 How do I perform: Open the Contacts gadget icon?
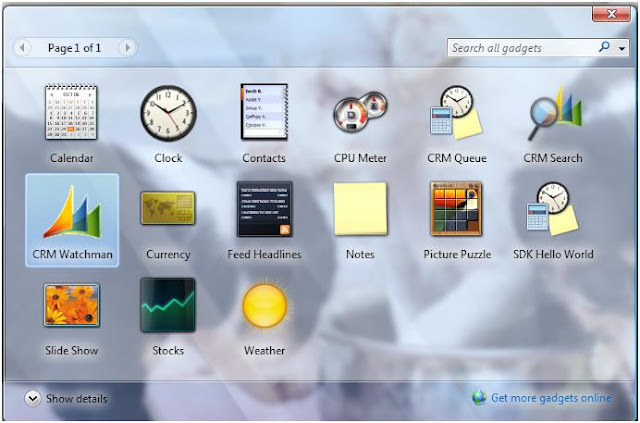(x=264, y=112)
